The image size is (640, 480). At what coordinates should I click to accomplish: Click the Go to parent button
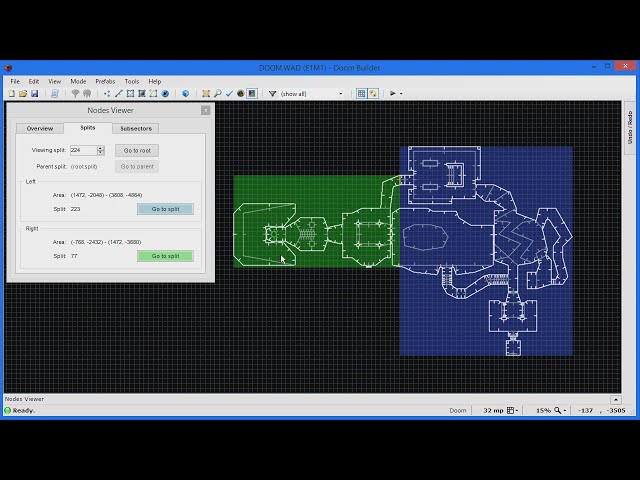pyautogui.click(x=137, y=167)
